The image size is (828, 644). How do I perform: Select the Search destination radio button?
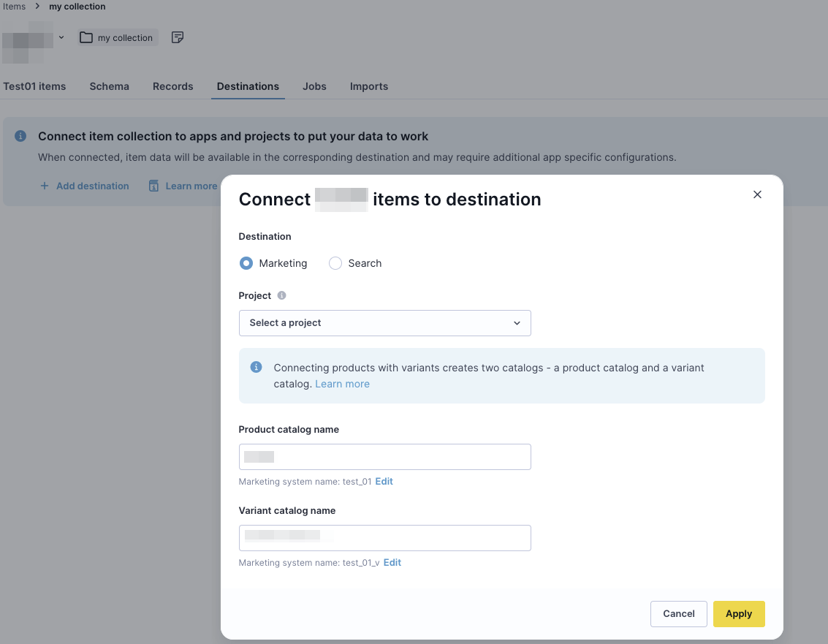(x=335, y=263)
